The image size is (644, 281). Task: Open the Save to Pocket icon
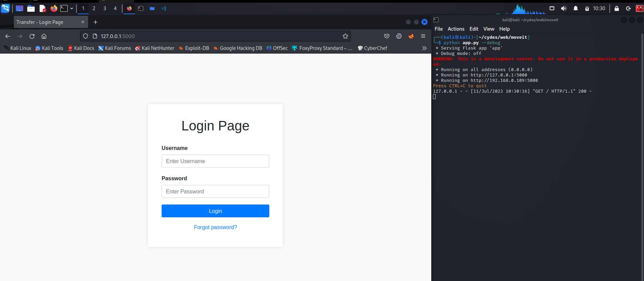coord(387,36)
